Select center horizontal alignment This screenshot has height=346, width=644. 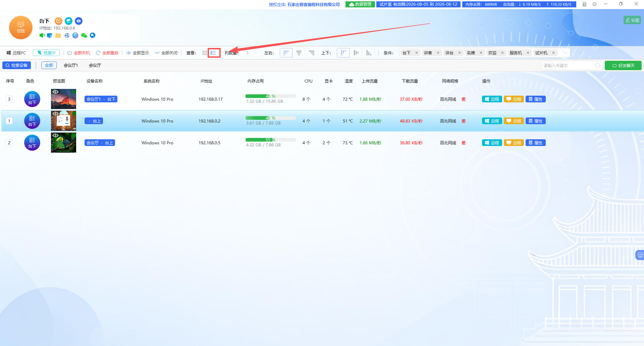[299, 53]
